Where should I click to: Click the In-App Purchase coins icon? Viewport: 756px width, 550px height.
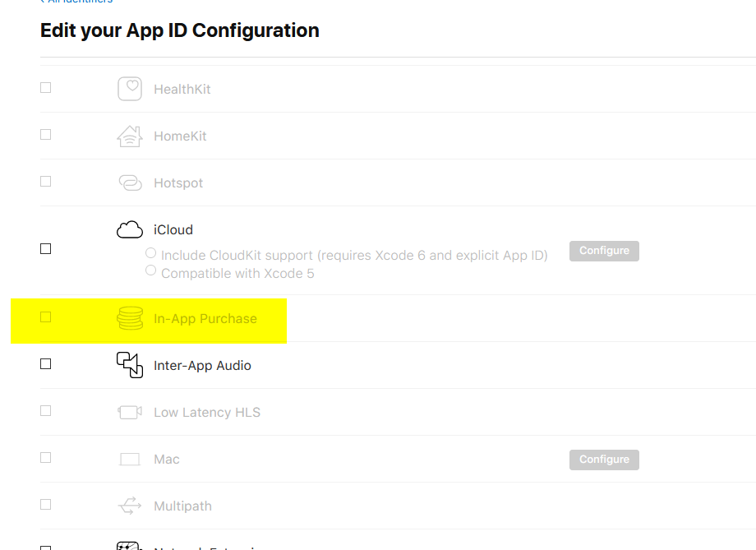pos(130,318)
